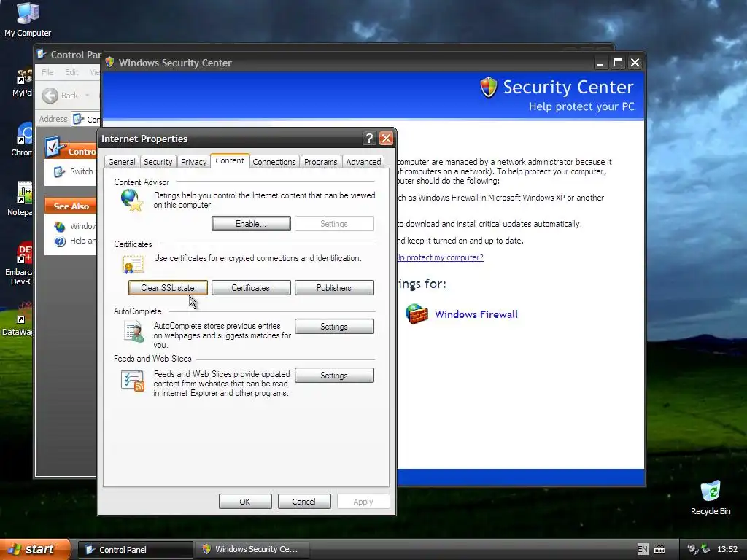The image size is (747, 560).
Task: Open the Recycle Bin desktop icon
Action: click(x=710, y=492)
